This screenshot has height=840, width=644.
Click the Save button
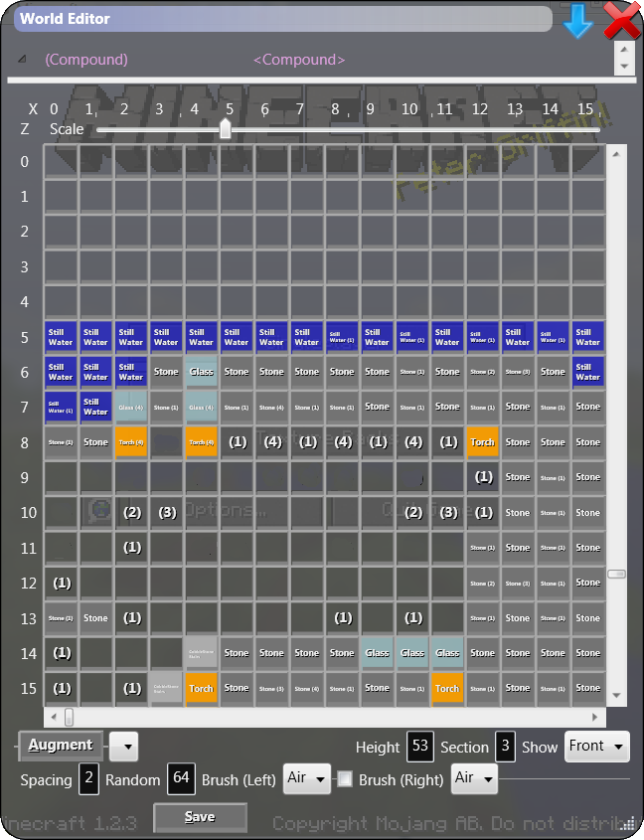pyautogui.click(x=200, y=817)
